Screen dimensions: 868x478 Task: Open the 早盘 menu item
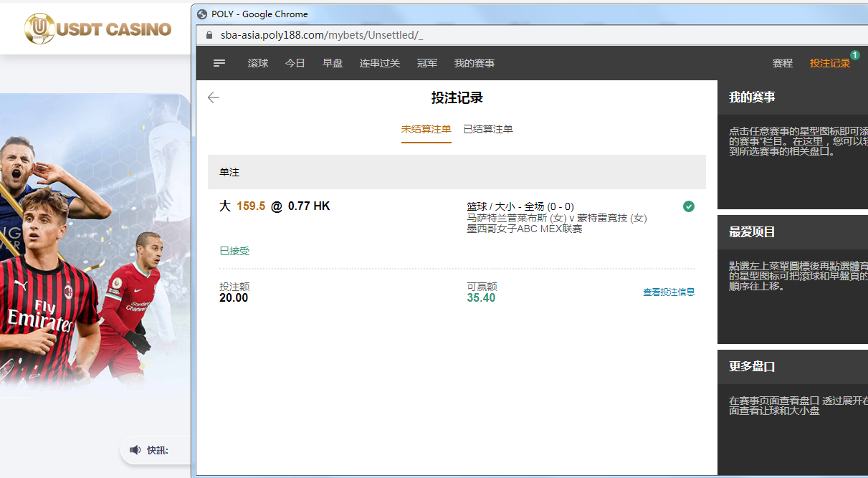coord(333,63)
